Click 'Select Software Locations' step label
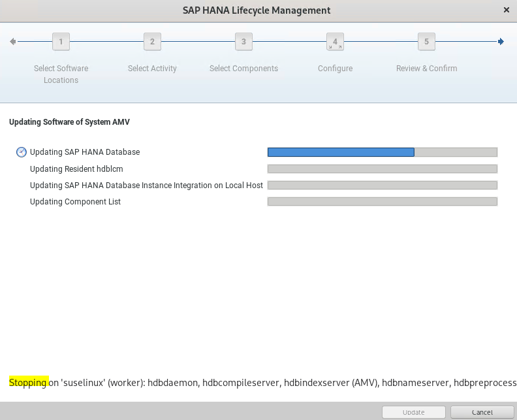 [61, 74]
